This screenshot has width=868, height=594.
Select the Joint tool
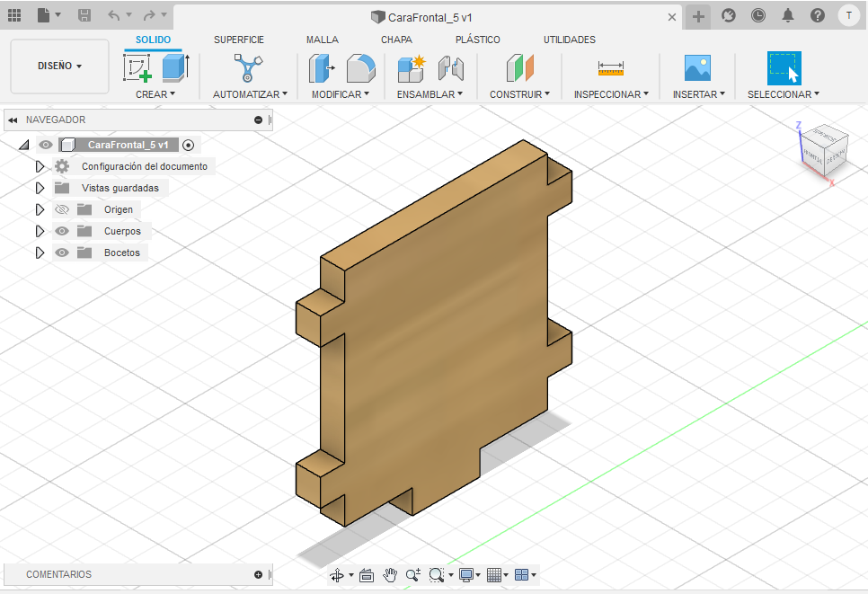[x=450, y=68]
